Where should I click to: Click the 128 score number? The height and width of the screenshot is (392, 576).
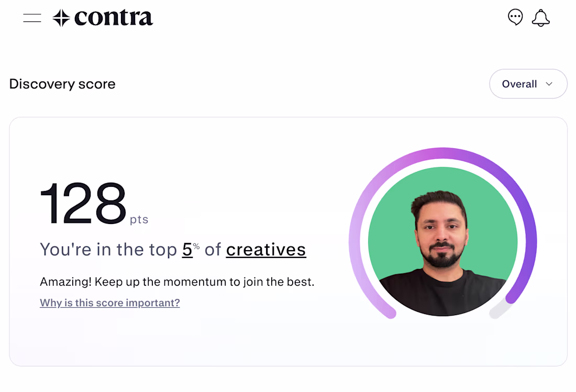click(x=83, y=203)
